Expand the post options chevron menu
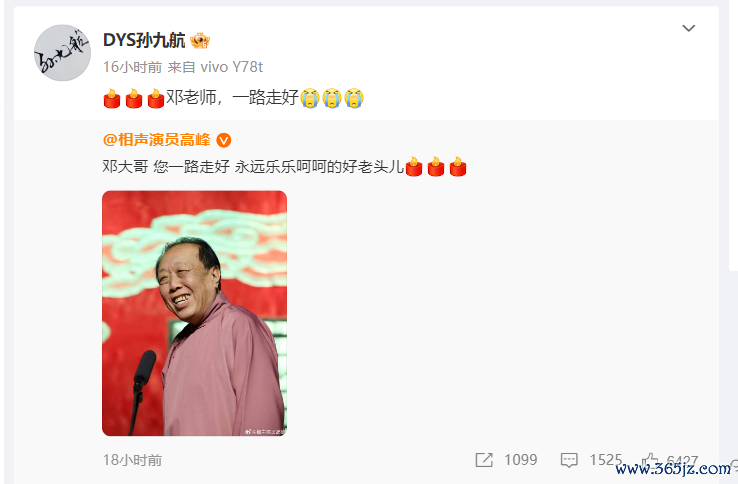Viewport: 738px width, 484px height. pyautogui.click(x=689, y=28)
